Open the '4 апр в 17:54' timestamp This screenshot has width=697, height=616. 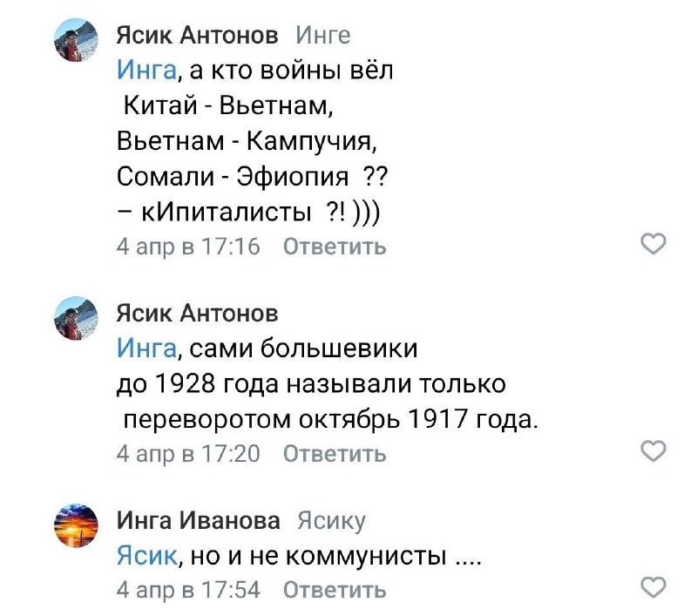[x=188, y=590]
